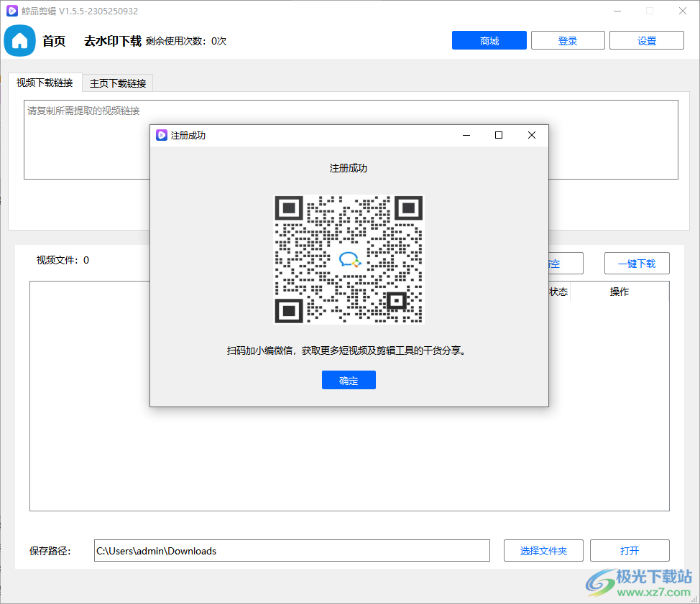
Task: Minimize the 注册成功 dialog
Action: (466, 135)
